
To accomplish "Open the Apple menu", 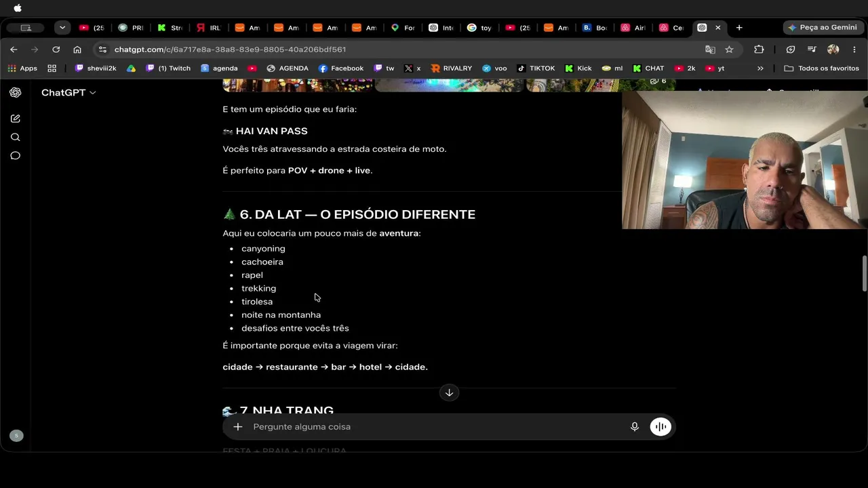I will click(18, 8).
